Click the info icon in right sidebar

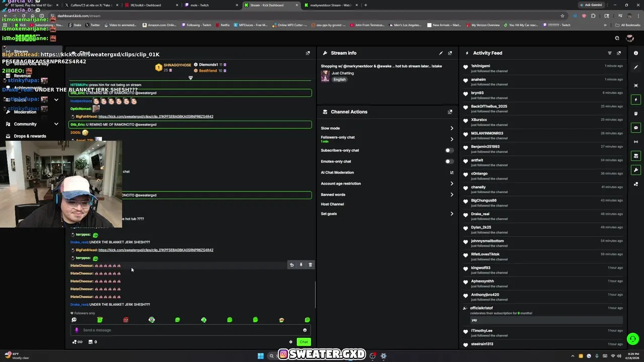coord(636,53)
